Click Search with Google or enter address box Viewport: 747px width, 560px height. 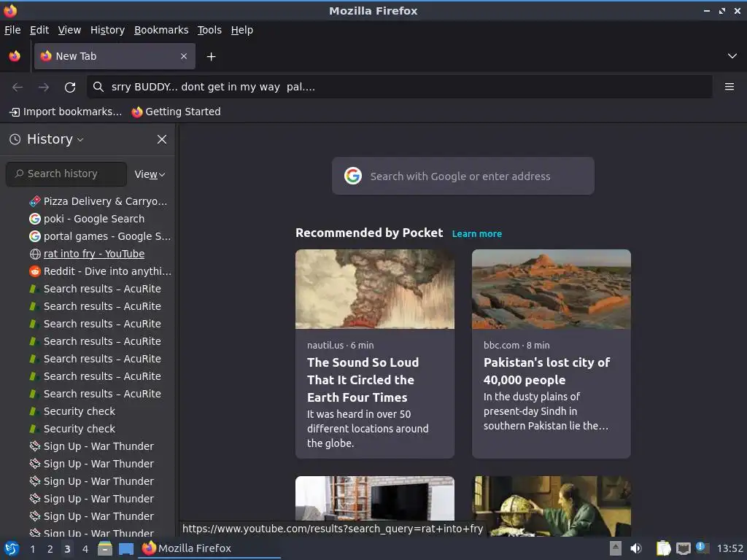463,176
